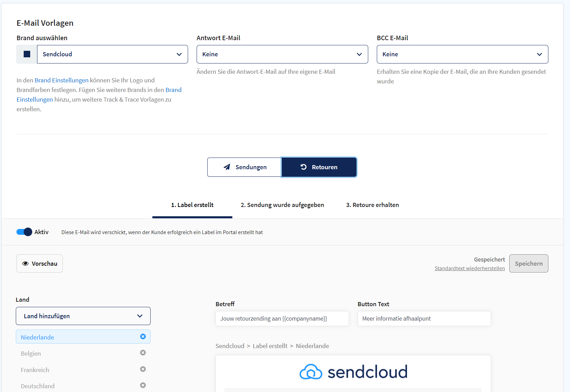Click into the Button Text field
The width and height of the screenshot is (570, 392).
coord(424,319)
